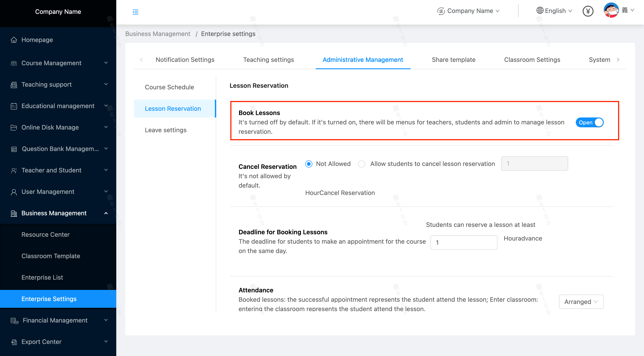
Task: Click the Homepage house icon
Action: (14, 40)
